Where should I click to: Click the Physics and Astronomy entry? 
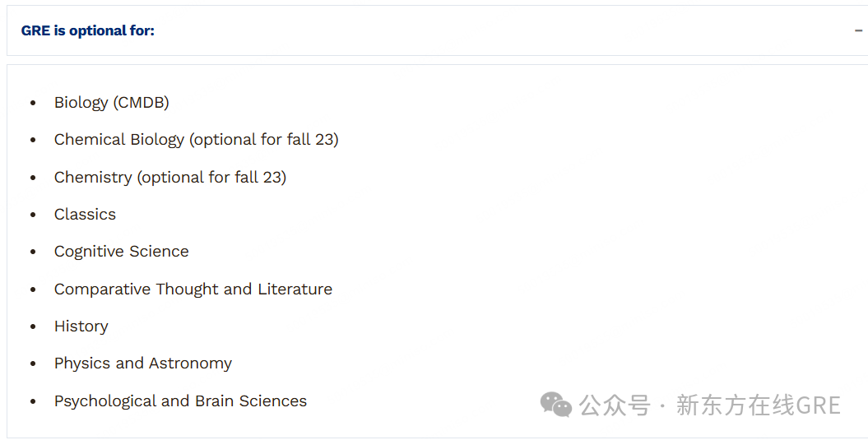[x=143, y=364]
